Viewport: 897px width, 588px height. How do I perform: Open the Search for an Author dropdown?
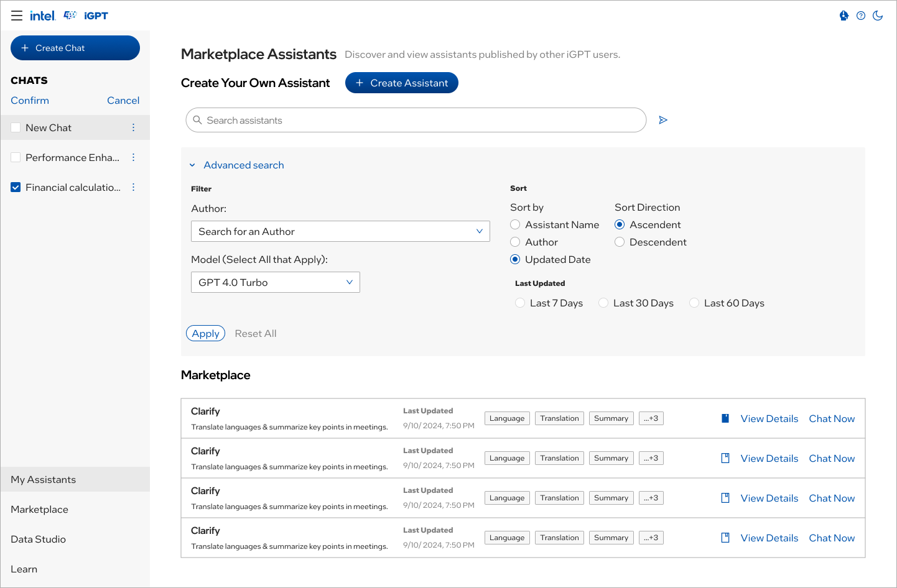tap(340, 231)
